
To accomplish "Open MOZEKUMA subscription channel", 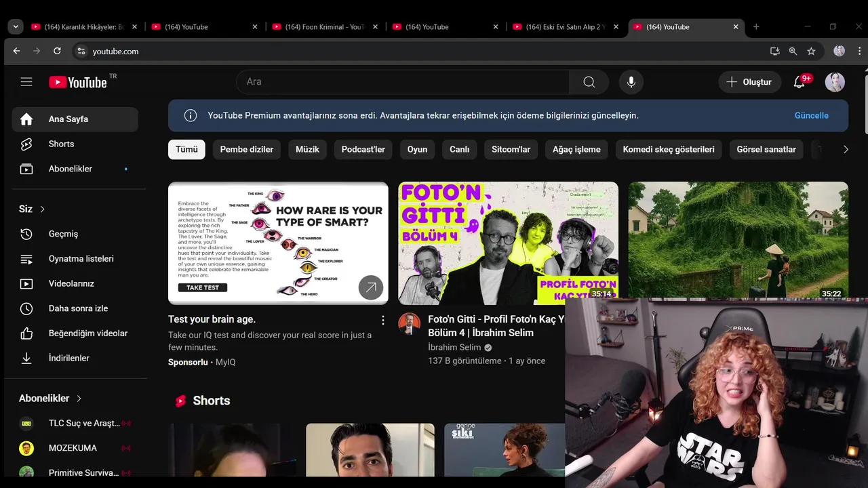I will click(x=75, y=448).
